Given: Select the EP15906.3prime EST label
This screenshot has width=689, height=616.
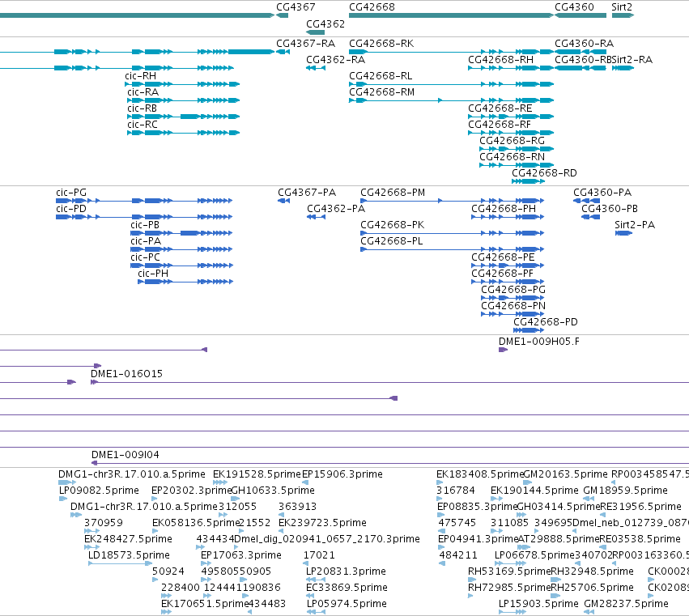Looking at the screenshot, I should [x=342, y=474].
